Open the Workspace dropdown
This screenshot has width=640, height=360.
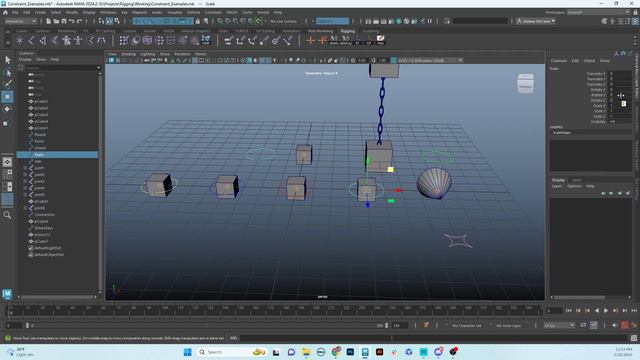[597, 13]
